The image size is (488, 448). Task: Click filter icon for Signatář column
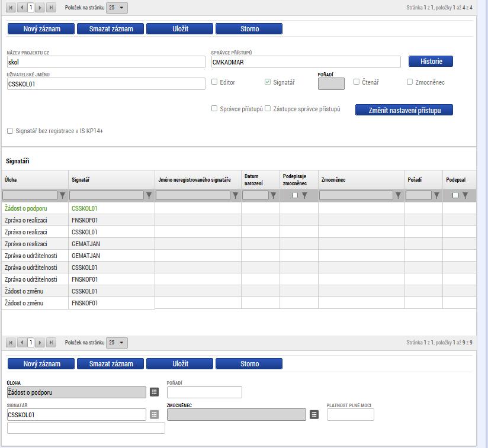(149, 195)
